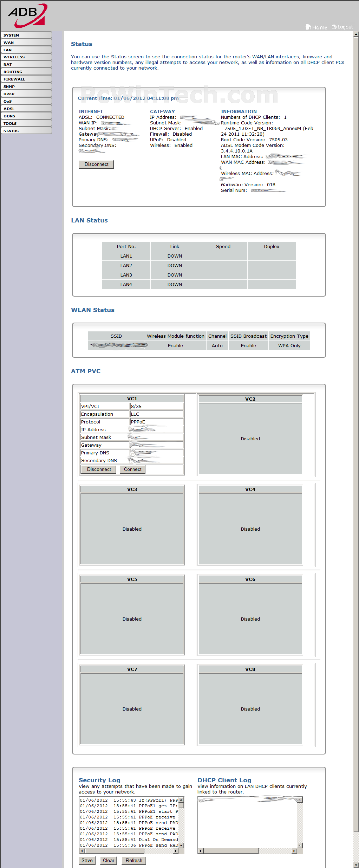Click the Security Log scroll-down arrow
This screenshot has width=359, height=868.
click(x=181, y=846)
